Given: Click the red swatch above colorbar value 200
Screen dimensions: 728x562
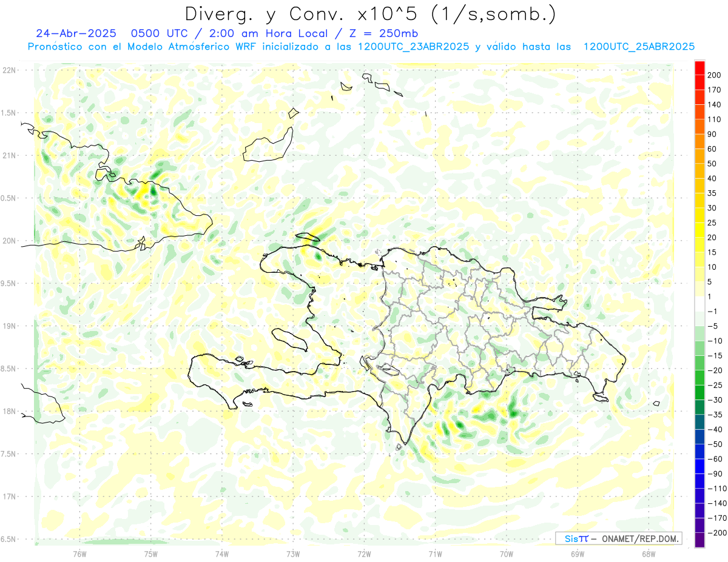Looking at the screenshot, I should [x=699, y=68].
